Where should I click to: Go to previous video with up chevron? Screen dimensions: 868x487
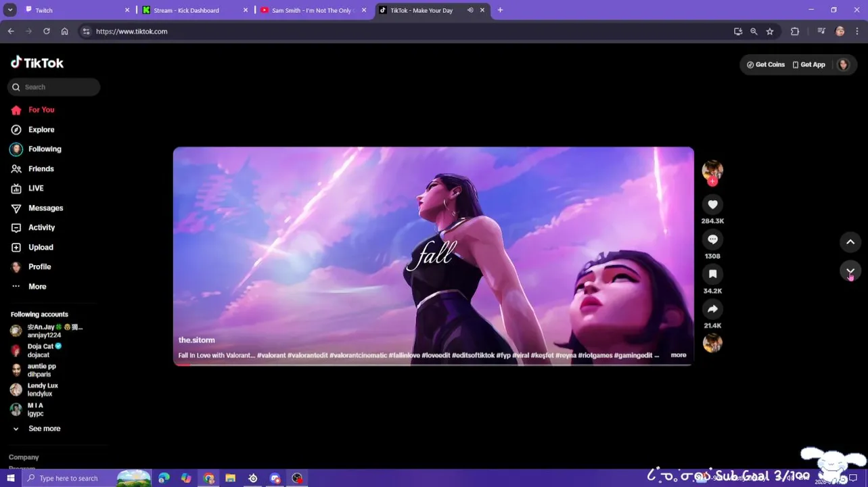pyautogui.click(x=850, y=242)
